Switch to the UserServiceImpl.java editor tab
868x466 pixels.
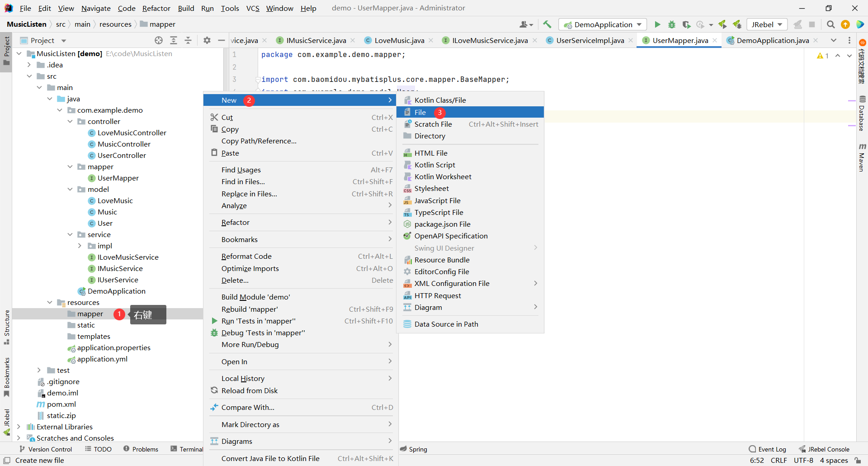pos(590,40)
